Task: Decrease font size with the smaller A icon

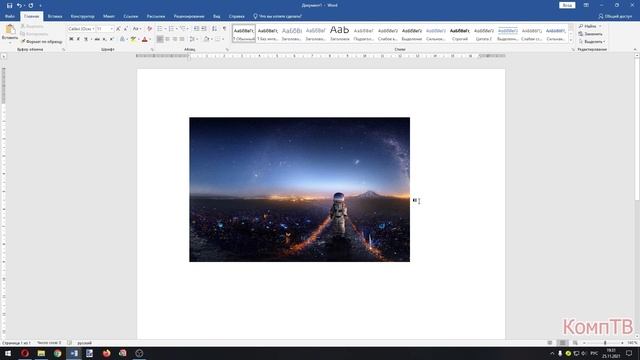Action: click(126, 29)
